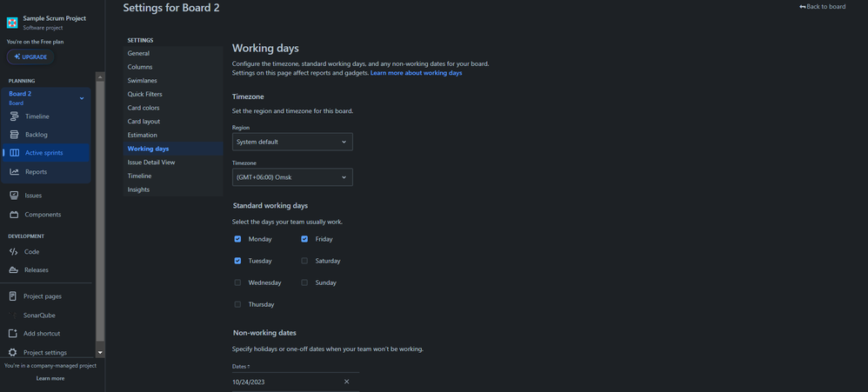Screen dimensions: 868x392
Task: Click the sidebar vertical scrollbar thumb
Action: (x=100, y=211)
